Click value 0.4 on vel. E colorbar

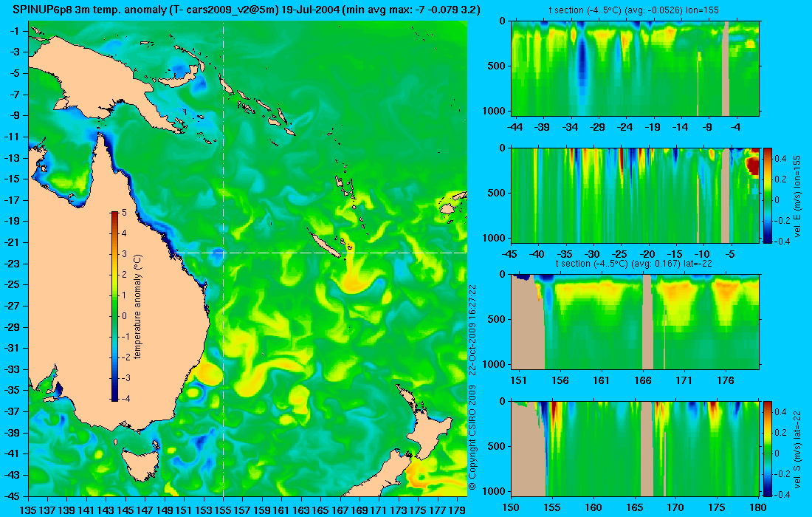point(781,158)
